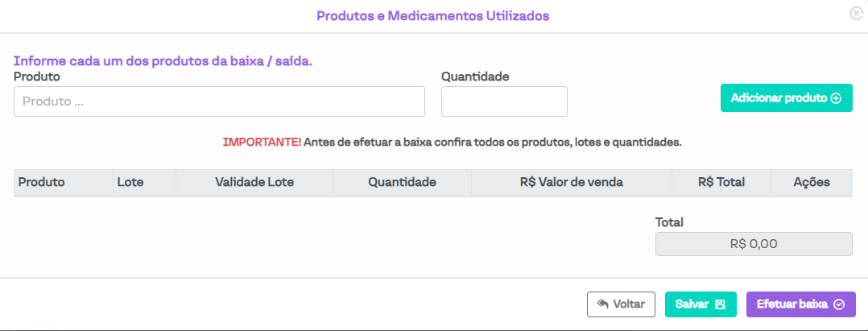Confirm with the Efetuar baixa button
This screenshot has width=868, height=331.
[x=800, y=304]
